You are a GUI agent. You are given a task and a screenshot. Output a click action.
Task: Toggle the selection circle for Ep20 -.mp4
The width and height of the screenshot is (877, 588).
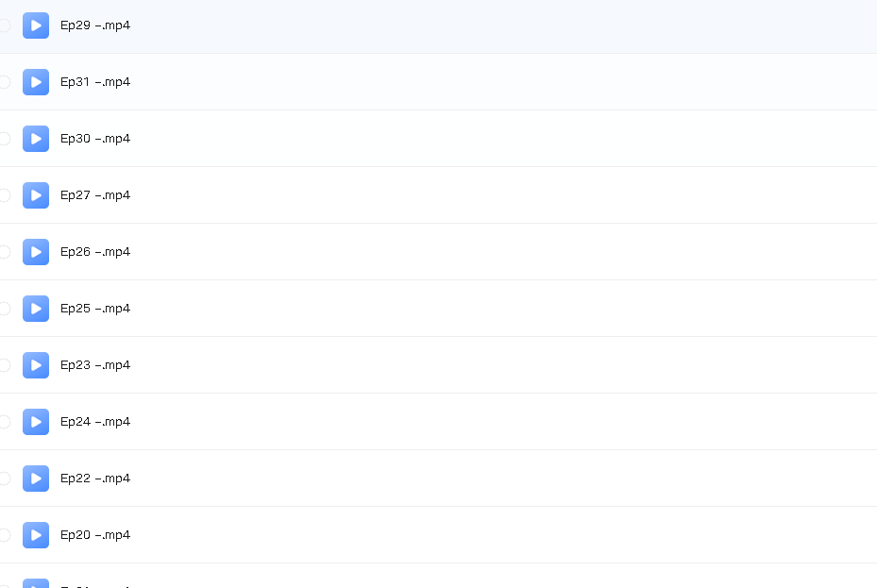tap(5, 535)
